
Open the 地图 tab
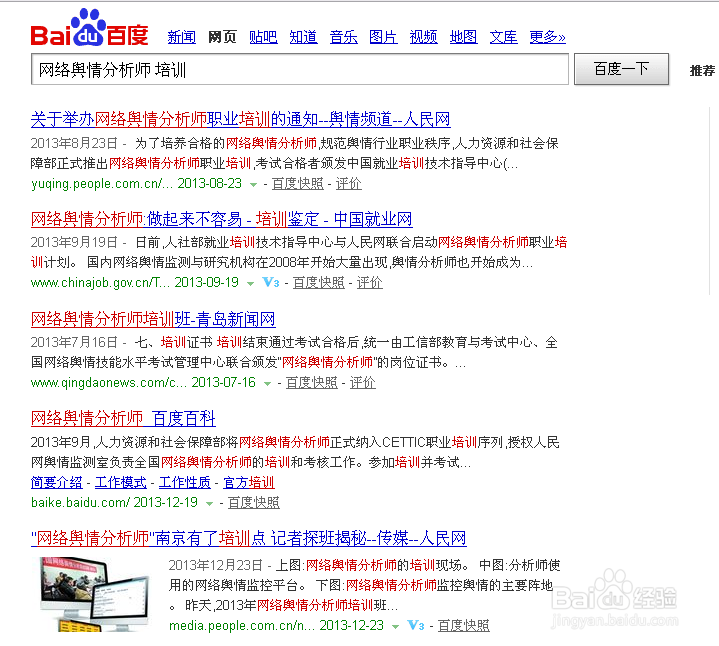(x=463, y=37)
